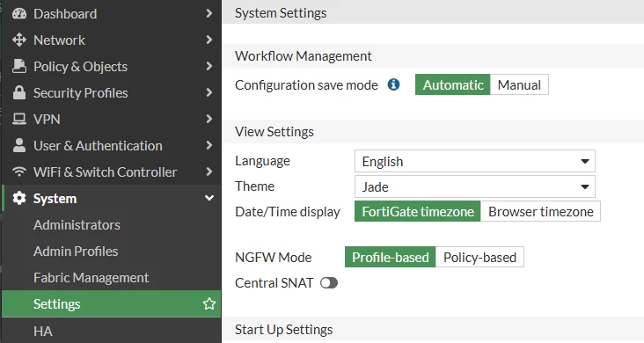The height and width of the screenshot is (343, 644).
Task: Open the Security Profiles menu item
Action: (x=112, y=92)
